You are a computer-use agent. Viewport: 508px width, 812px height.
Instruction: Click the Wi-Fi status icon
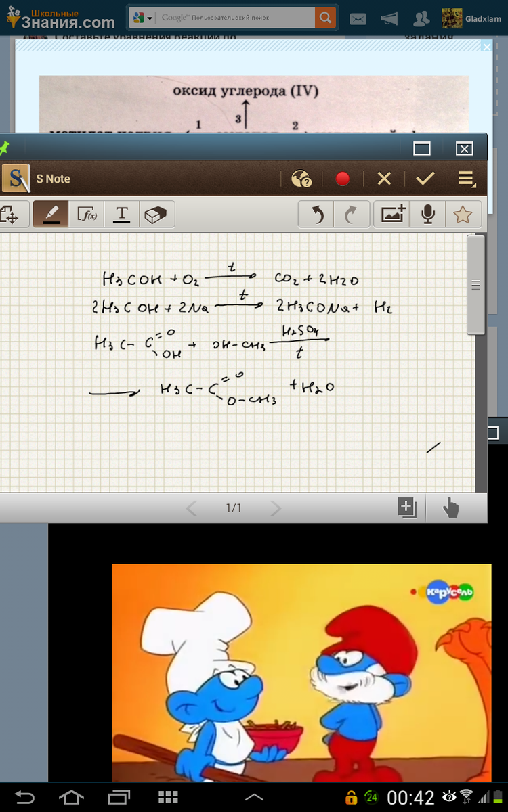point(466,796)
